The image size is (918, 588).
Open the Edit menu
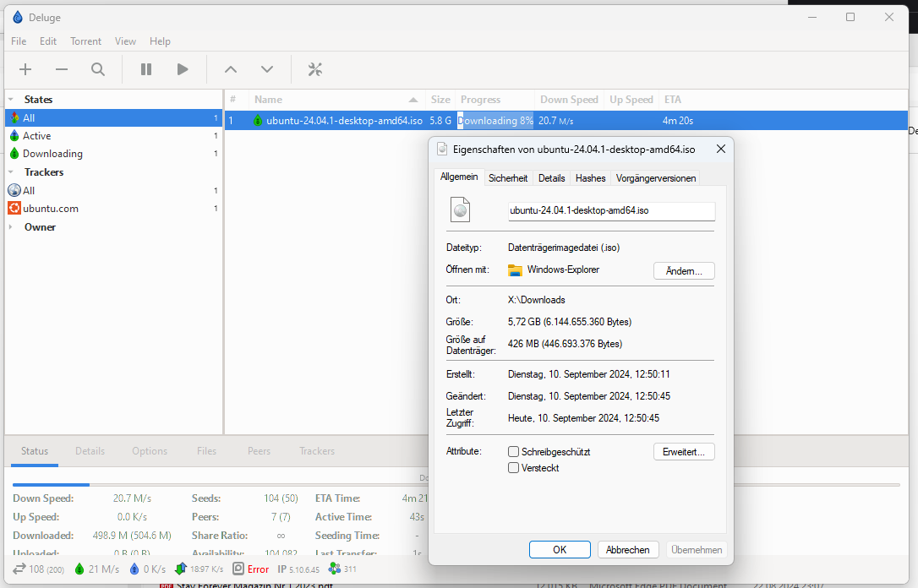tap(48, 41)
